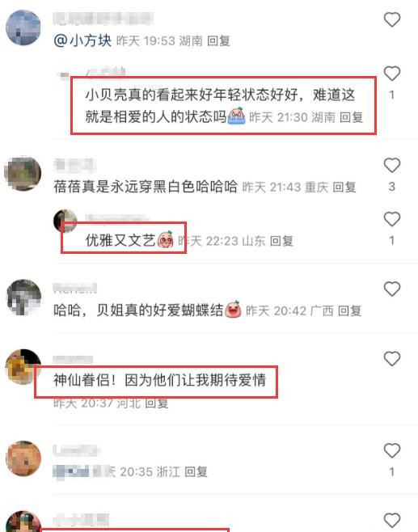Like the 优雅又文艺 reply
This screenshot has width=418, height=532.
392,219
